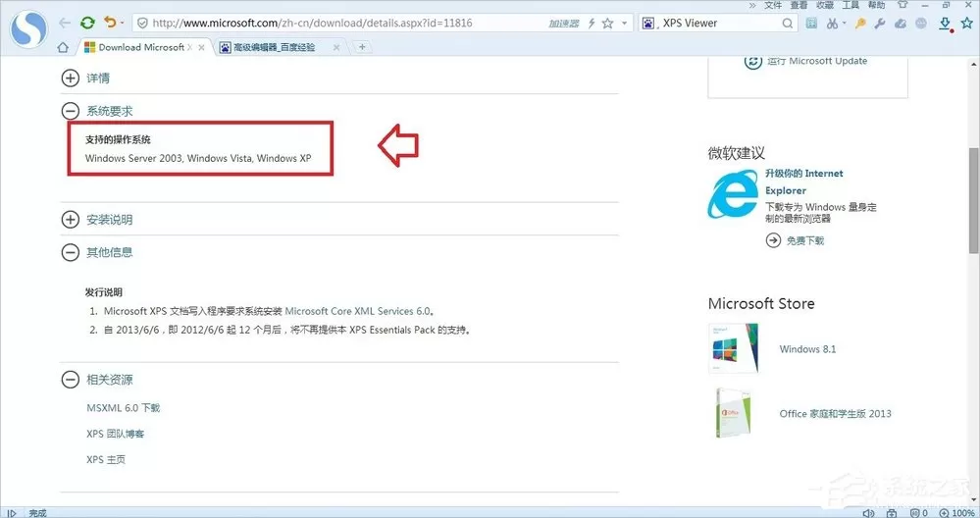980x518 pixels.
Task: Click the key password icon in toolbar
Action: click(860, 24)
